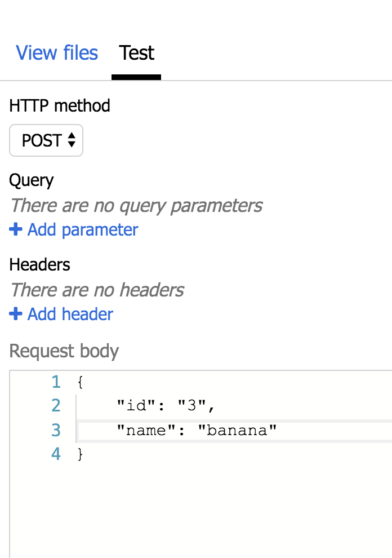Click the Request body label
The image size is (392, 558).
point(64,351)
